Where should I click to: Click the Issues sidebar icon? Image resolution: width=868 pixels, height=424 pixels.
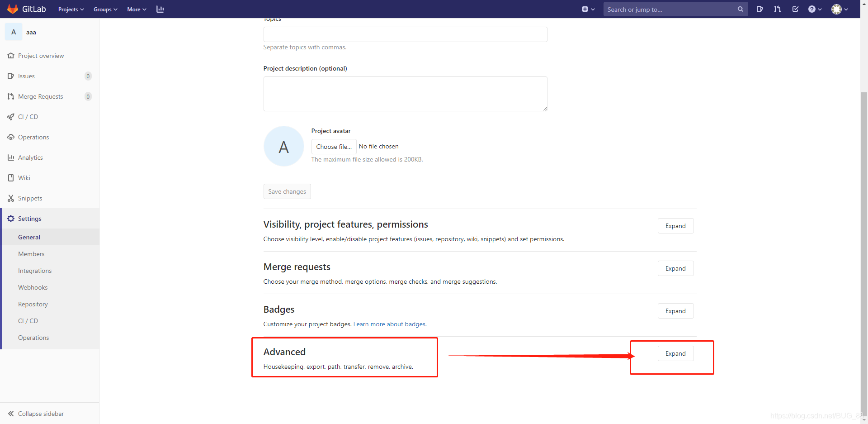11,76
